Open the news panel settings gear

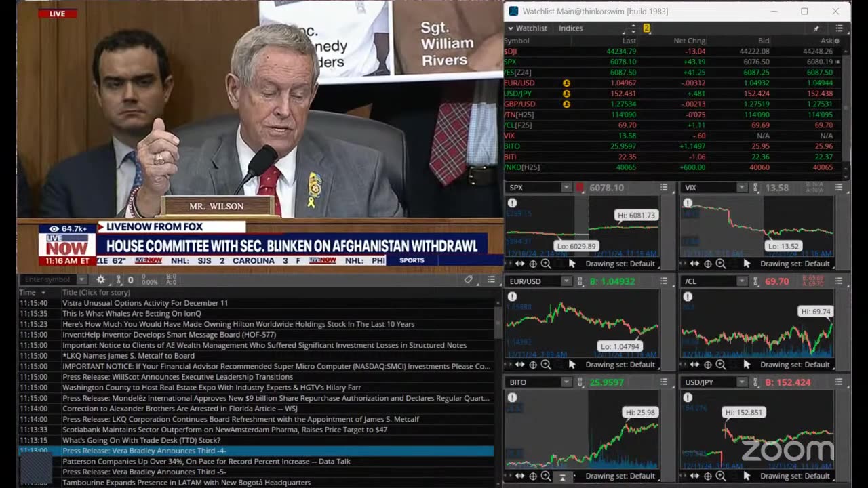click(x=101, y=279)
